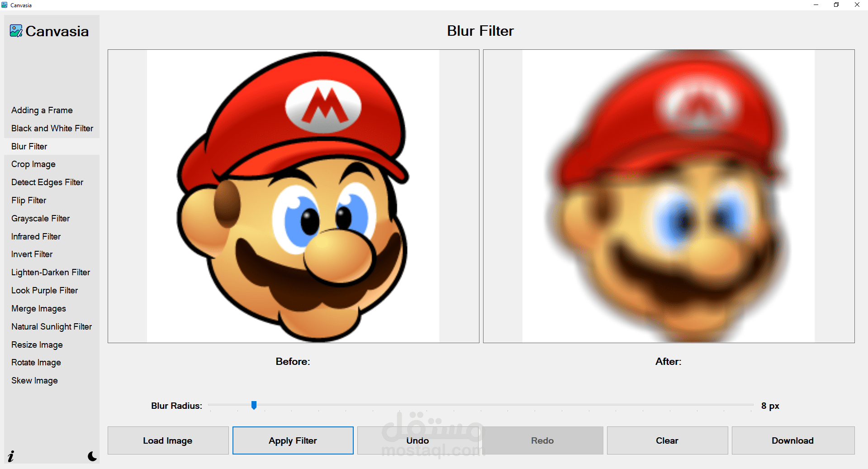Click the blurred After image preview
868x469 pixels.
pyautogui.click(x=669, y=196)
